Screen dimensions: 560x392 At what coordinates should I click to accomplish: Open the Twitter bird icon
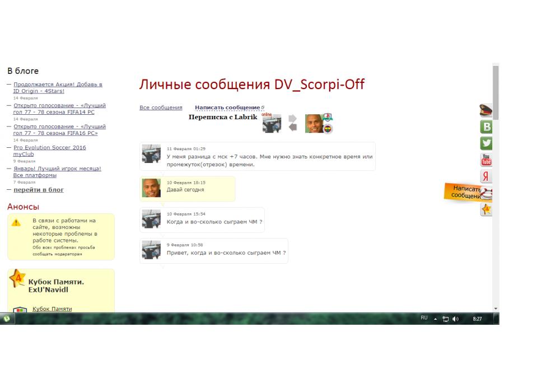[486, 143]
